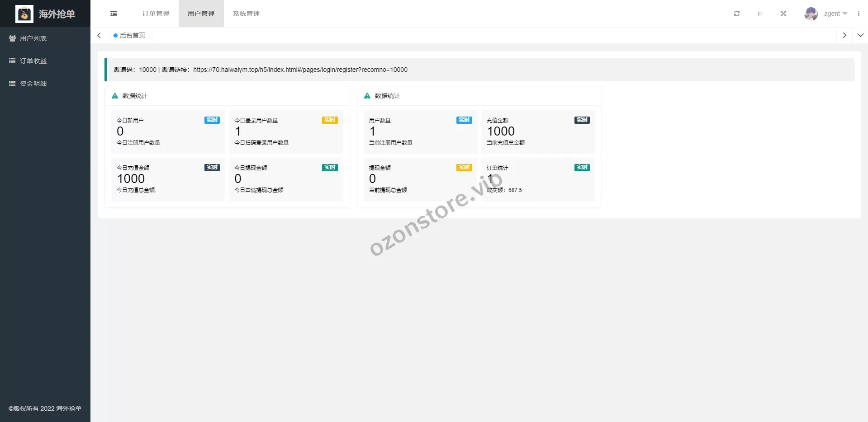Image resolution: width=868 pixels, height=422 pixels.
Task: Click the 今日充值金额 statistics card
Action: [x=168, y=179]
